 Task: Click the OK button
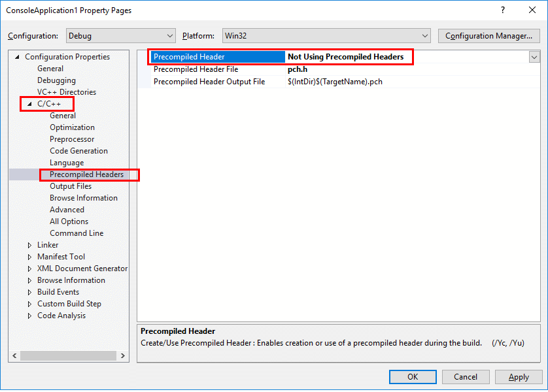point(413,376)
